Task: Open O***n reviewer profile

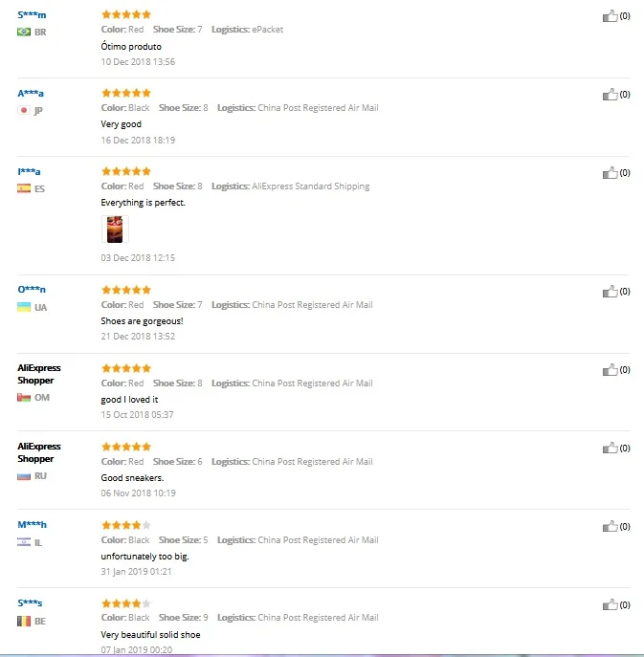Action: pyautogui.click(x=32, y=289)
